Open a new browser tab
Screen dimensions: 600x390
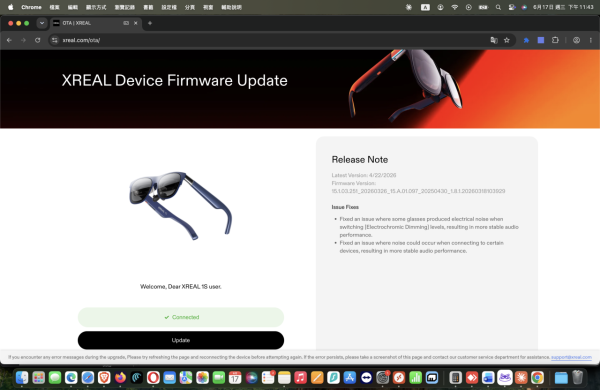tap(150, 23)
